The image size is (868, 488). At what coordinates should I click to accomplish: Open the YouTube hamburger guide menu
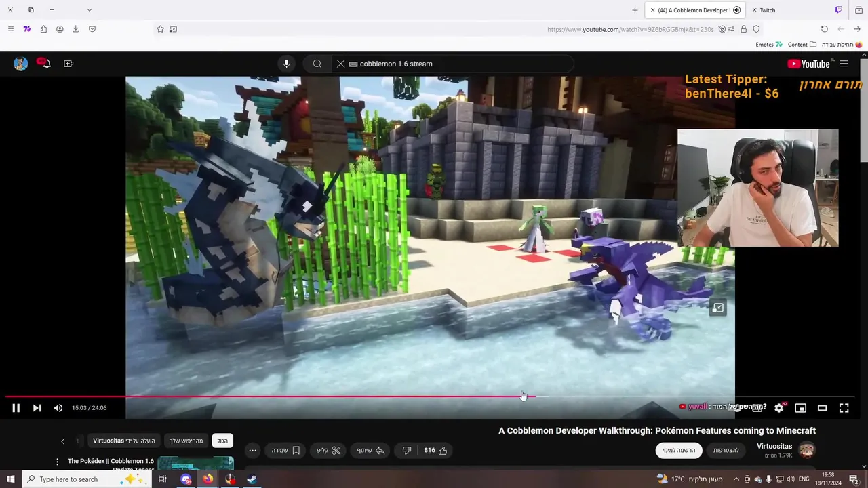coord(844,64)
